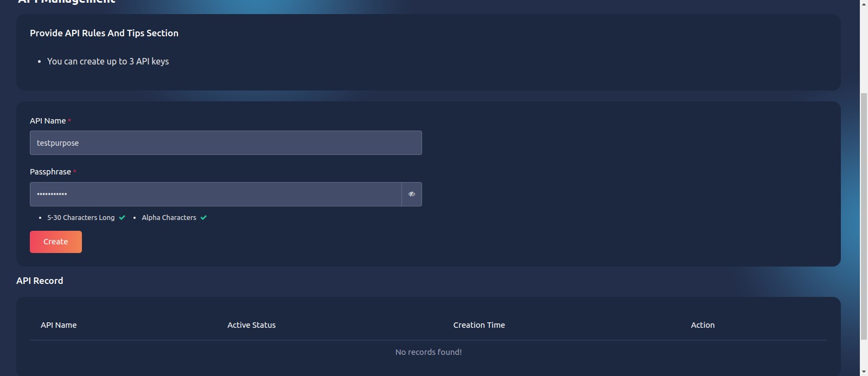Click the API Name field label above input

[48, 121]
